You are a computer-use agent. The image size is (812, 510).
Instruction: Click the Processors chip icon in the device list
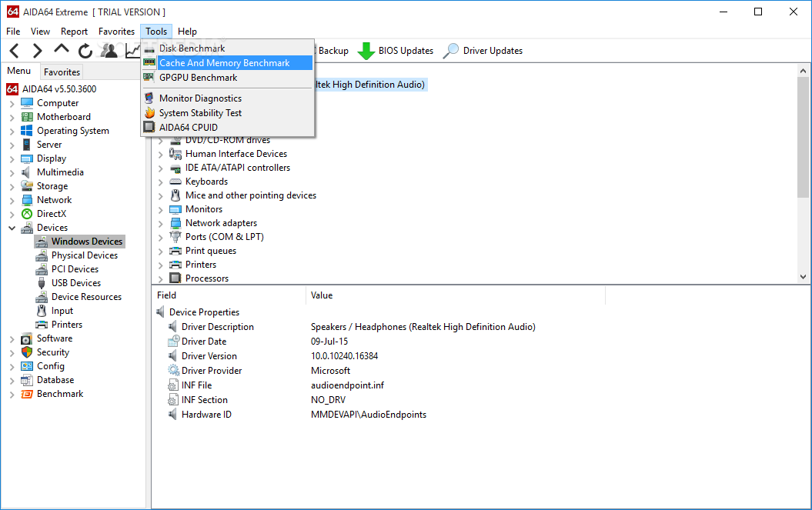point(175,278)
